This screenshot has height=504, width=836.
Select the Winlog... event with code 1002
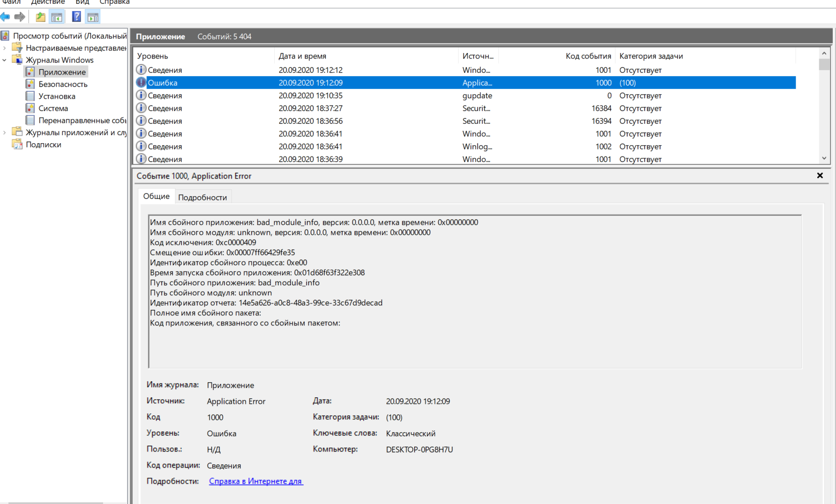[x=465, y=146]
